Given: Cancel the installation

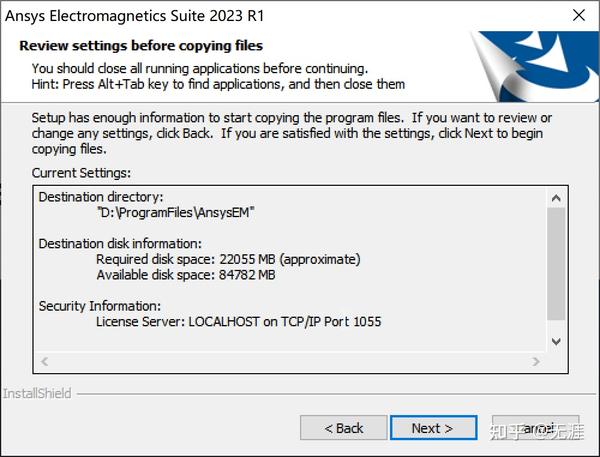Looking at the screenshot, I should point(536,428).
